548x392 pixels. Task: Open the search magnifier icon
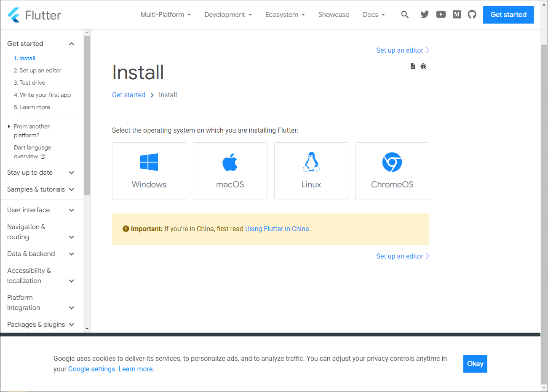(405, 15)
